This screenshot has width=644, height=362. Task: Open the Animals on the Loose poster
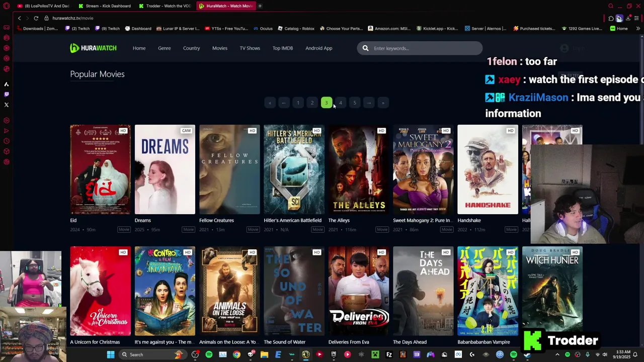[229, 291]
